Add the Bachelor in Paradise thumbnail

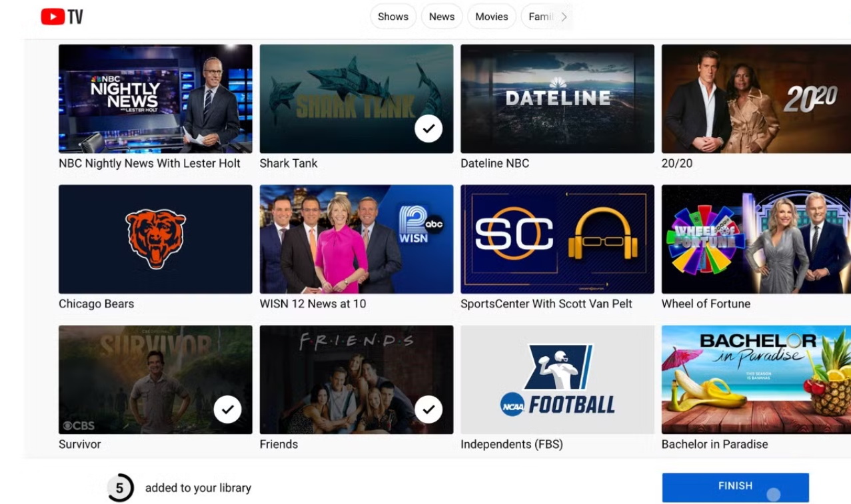coord(756,379)
